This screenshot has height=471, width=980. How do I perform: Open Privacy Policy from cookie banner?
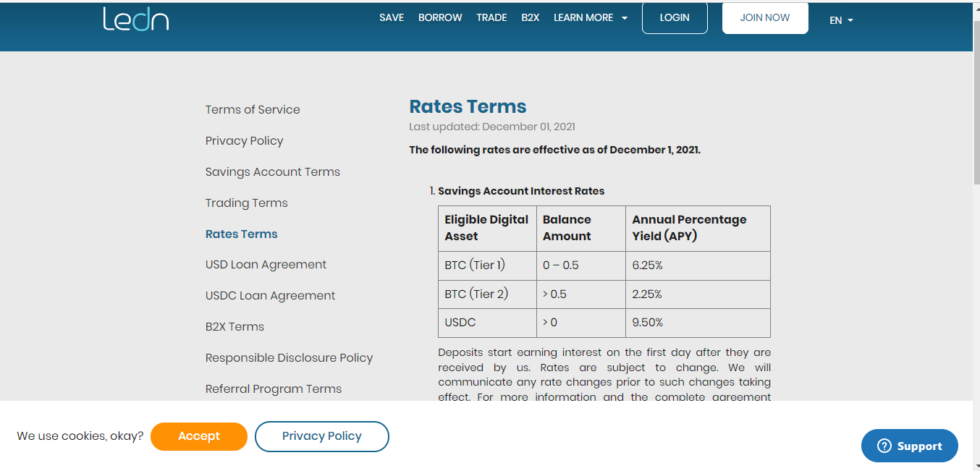(322, 436)
